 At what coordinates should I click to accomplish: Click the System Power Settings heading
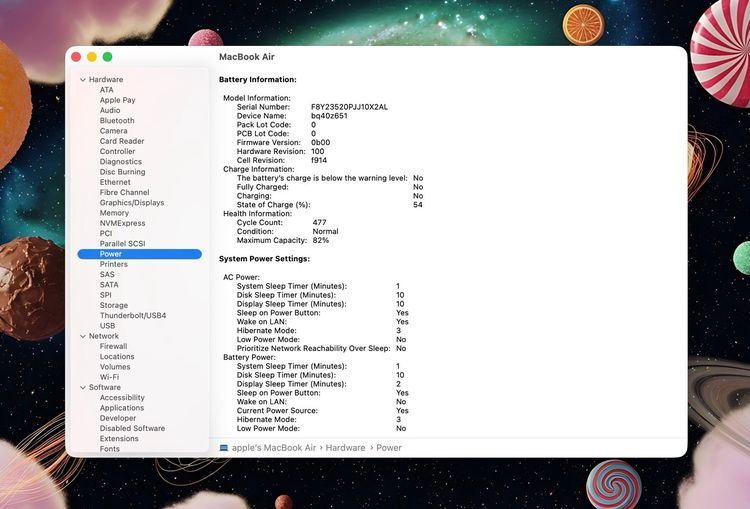[265, 259]
